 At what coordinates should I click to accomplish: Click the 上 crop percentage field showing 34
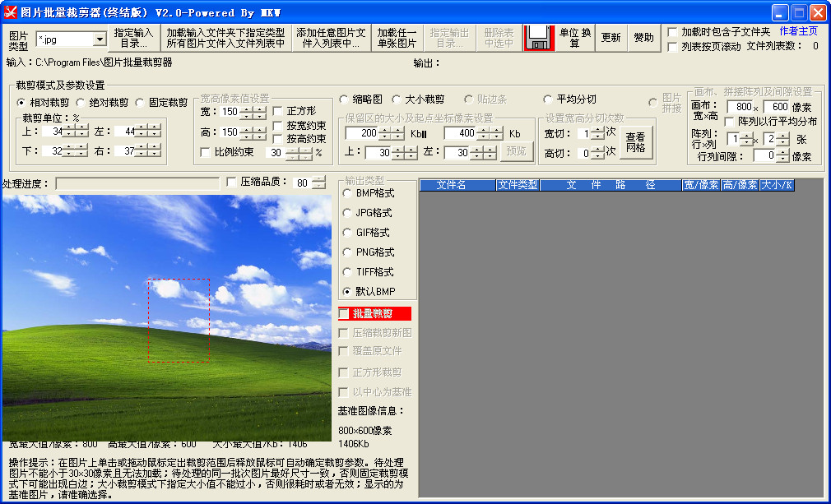53,131
